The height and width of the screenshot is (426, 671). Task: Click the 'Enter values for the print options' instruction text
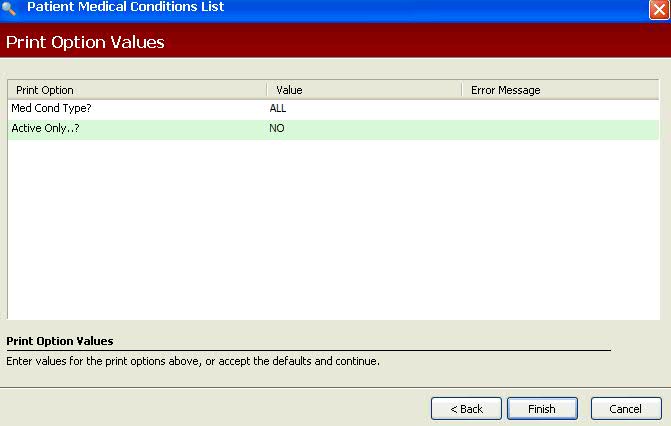pos(193,361)
